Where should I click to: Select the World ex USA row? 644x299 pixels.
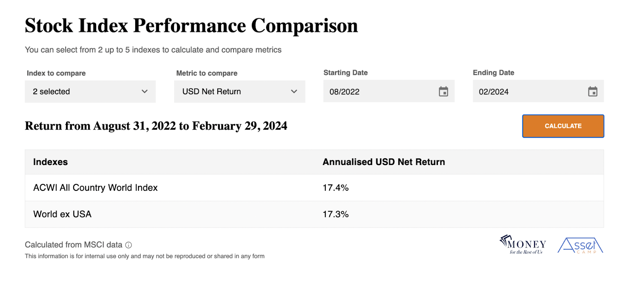314,214
